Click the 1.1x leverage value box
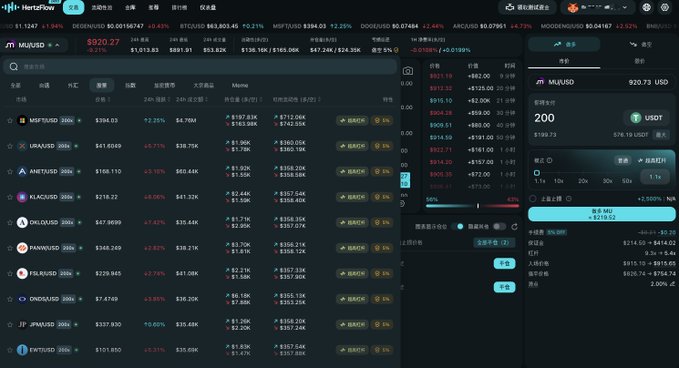The image size is (679, 368). [655, 177]
